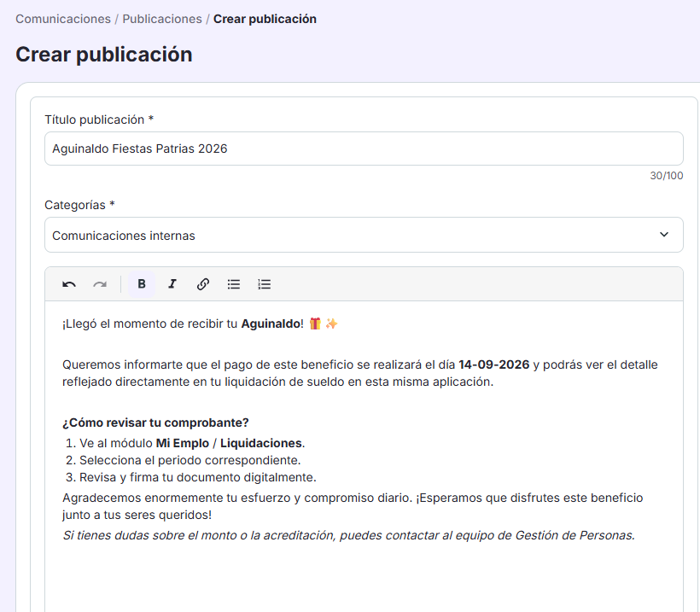Open the Categorías dropdown chevron
700x612 pixels.
664,235
